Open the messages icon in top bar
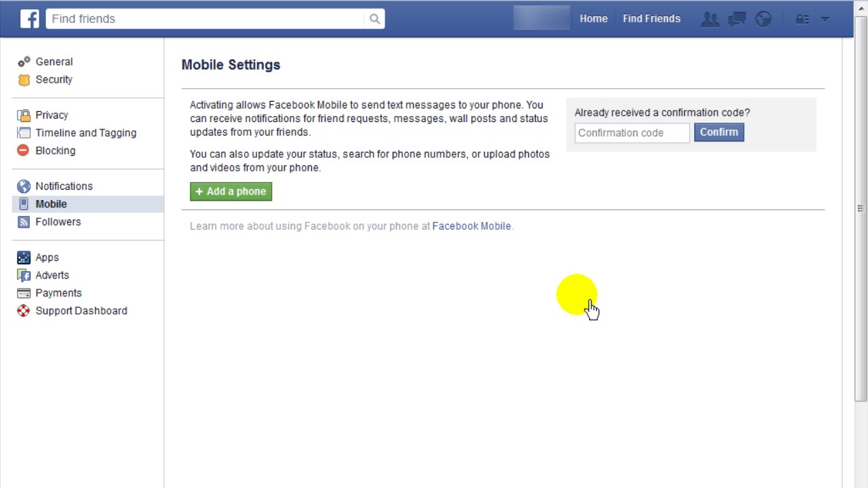Image resolution: width=868 pixels, height=488 pixels. tap(736, 19)
